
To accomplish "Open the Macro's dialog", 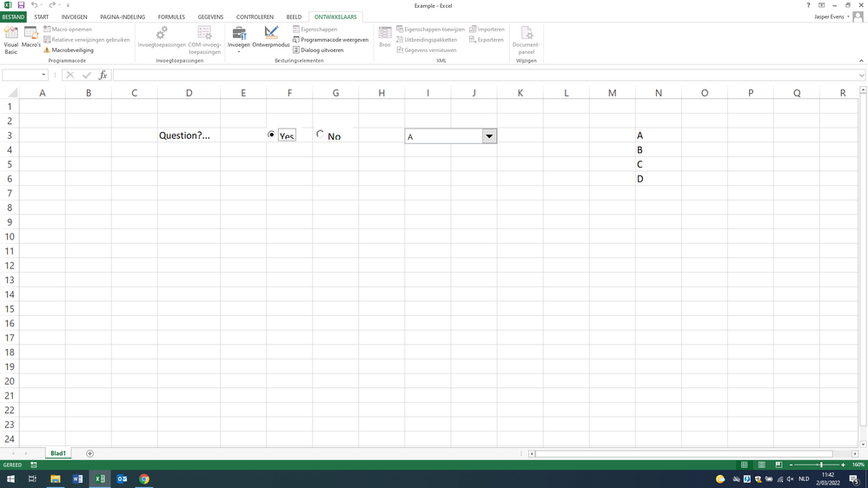I will (x=31, y=37).
